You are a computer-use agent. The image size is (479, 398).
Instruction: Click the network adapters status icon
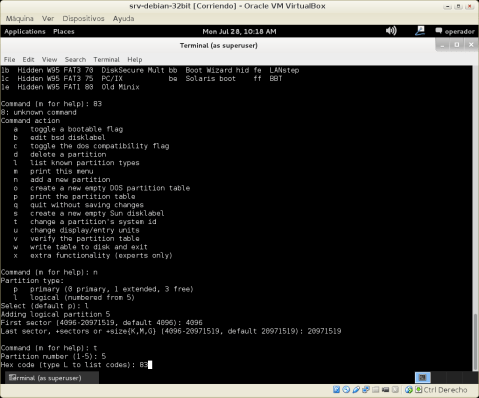[366, 389]
